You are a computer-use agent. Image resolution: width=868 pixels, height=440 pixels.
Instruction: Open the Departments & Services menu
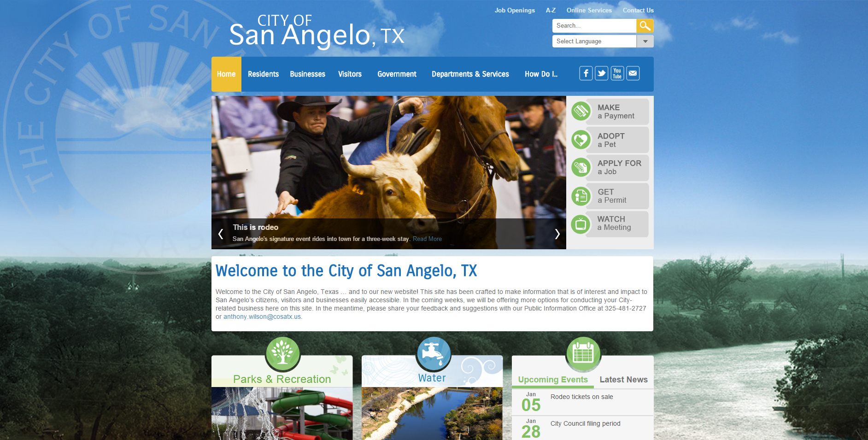(470, 74)
